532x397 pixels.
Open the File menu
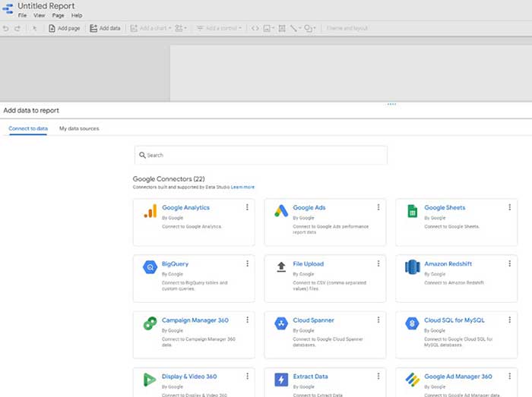[22, 15]
